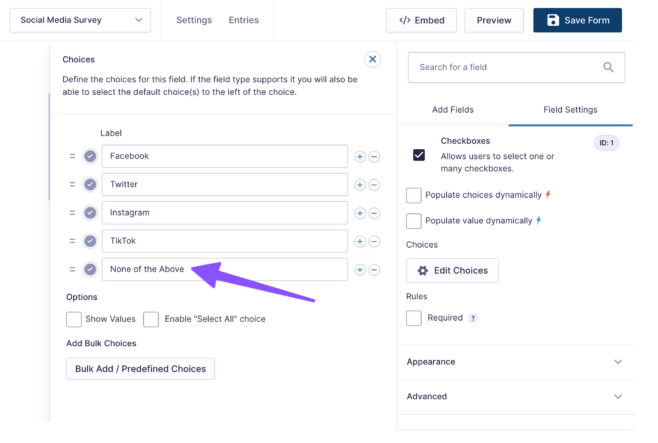This screenshot has height=443, width=658.
Task: Switch to the Add Fields tab
Action: [x=453, y=110]
